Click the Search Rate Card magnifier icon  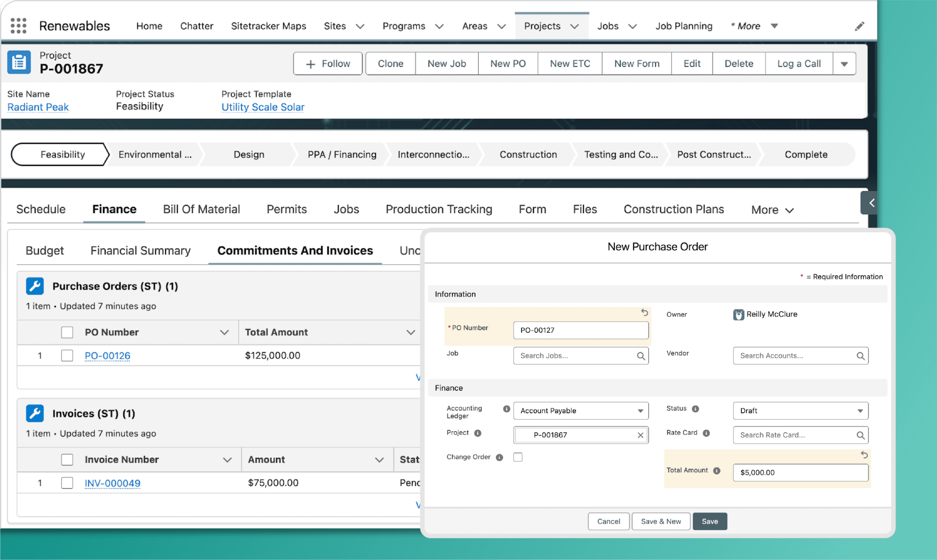(x=860, y=435)
